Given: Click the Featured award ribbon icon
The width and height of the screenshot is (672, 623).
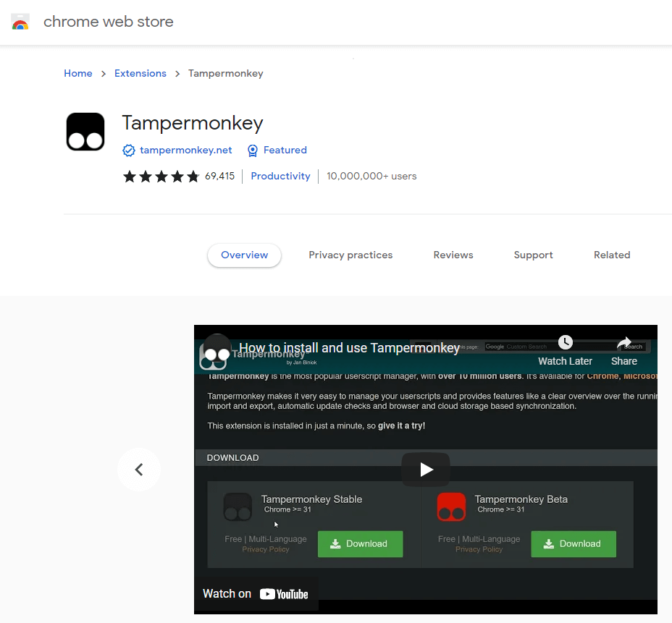Looking at the screenshot, I should pos(253,151).
